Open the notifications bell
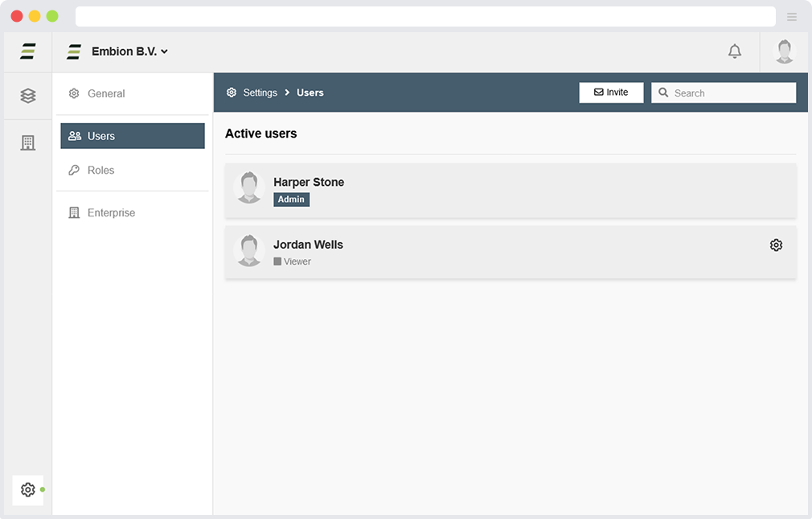Screen dimensions: 812x519 [x=734, y=51]
